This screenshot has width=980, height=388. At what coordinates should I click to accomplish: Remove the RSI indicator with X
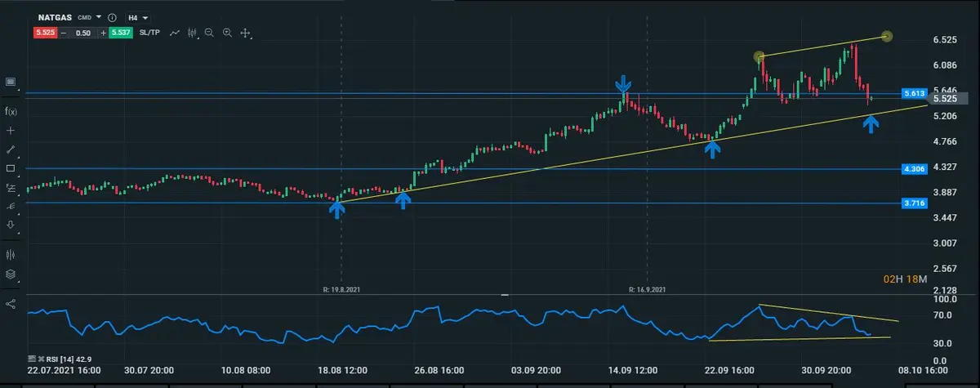point(38,359)
